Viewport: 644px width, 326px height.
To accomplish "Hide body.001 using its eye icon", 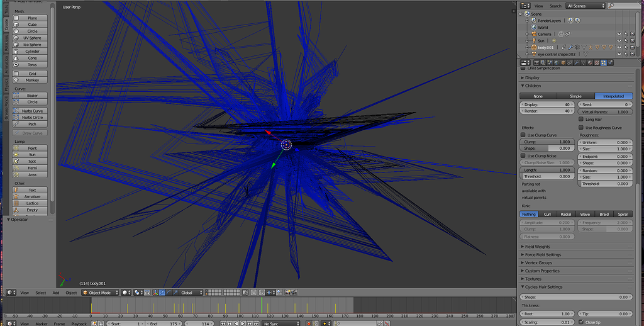I will coord(619,47).
